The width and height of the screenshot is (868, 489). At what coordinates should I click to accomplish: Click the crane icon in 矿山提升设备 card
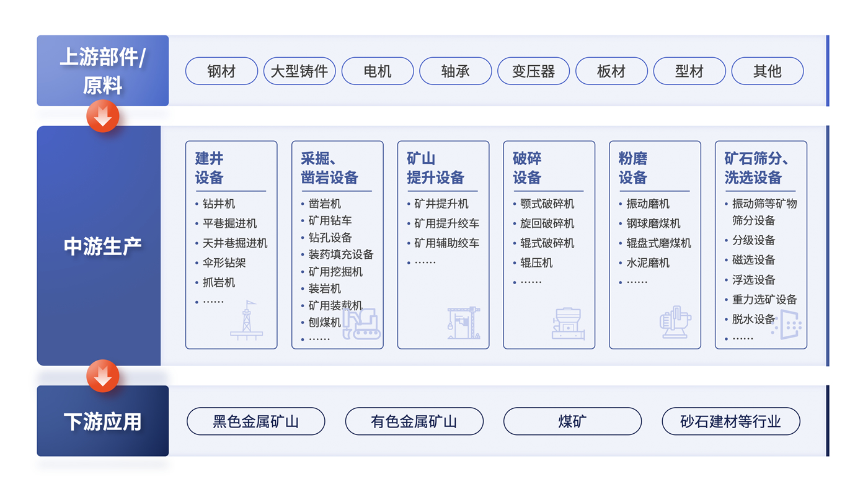coord(463,323)
